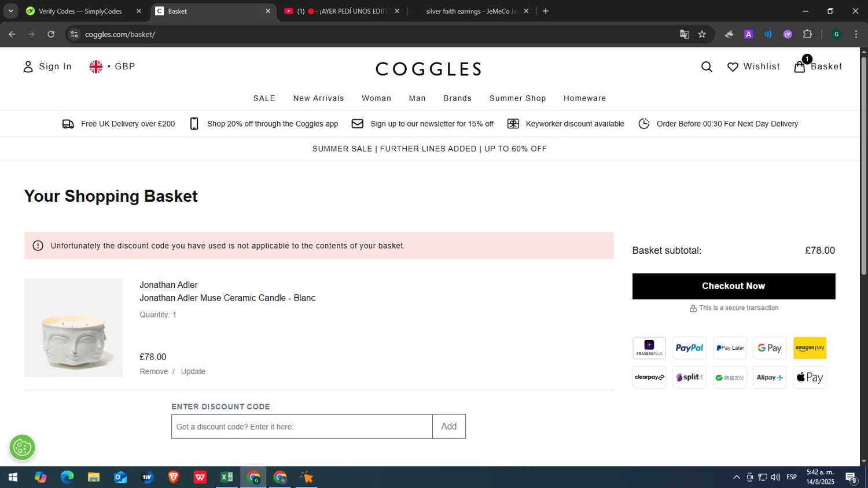Viewport: 868px width, 488px height.
Task: Click the address bar URL
Action: pyautogui.click(x=120, y=35)
